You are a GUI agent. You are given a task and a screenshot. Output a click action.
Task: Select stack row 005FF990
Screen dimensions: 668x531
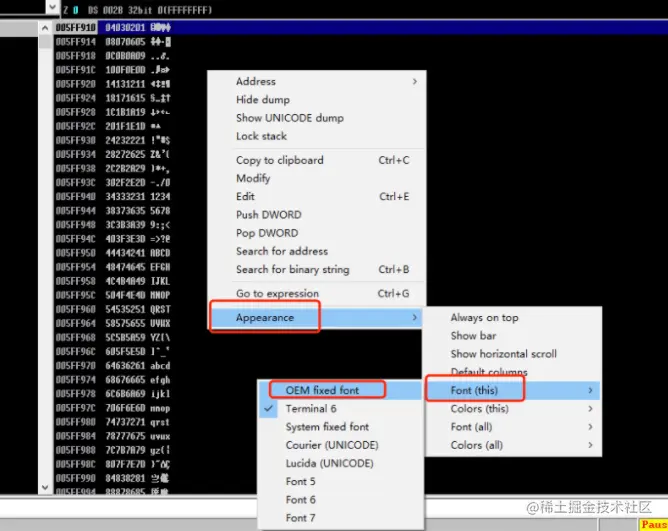(113, 478)
